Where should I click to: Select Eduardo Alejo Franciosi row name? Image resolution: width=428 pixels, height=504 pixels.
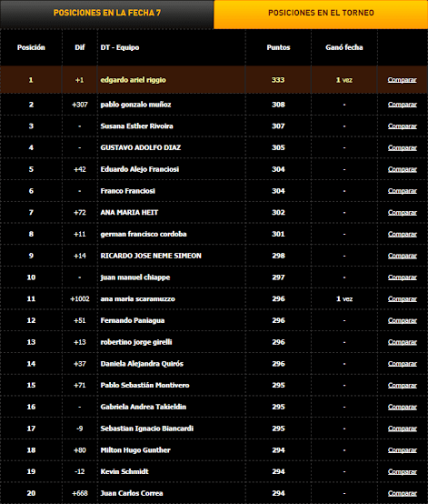tap(140, 169)
